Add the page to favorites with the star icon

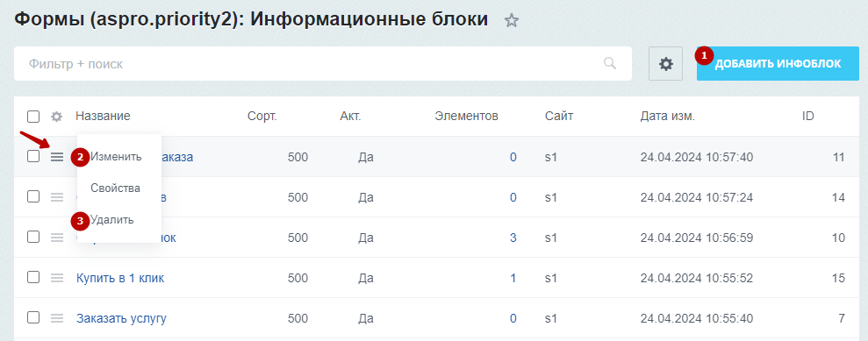[512, 21]
